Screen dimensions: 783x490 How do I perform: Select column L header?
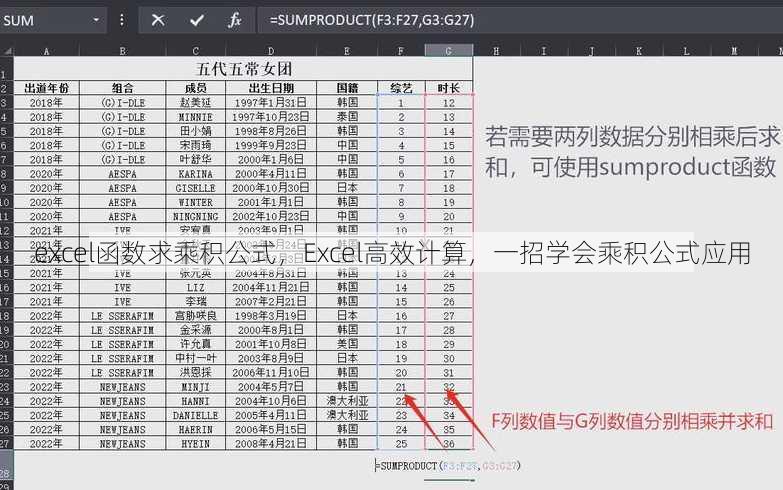(686, 51)
